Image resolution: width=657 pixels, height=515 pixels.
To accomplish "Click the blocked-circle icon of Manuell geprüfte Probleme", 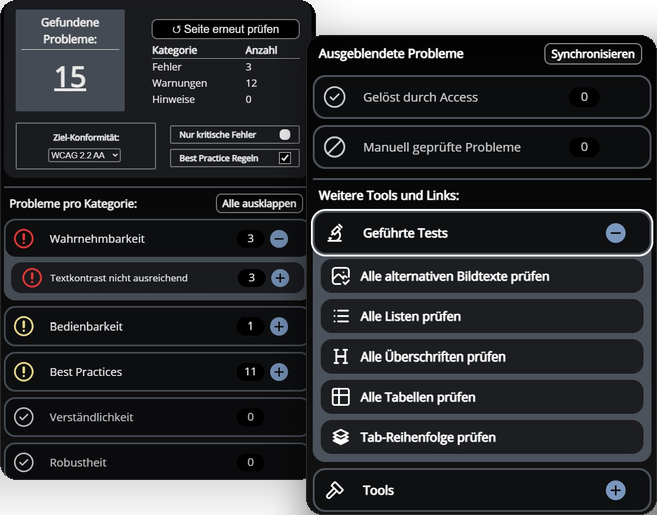I will 334,147.
